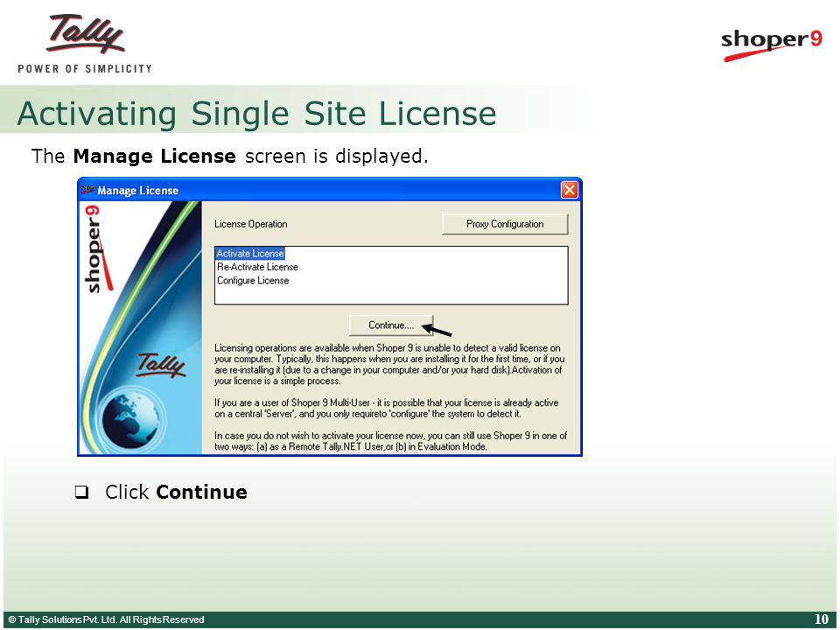Click the Continue.... button
The height and width of the screenshot is (630, 840).
click(390, 325)
